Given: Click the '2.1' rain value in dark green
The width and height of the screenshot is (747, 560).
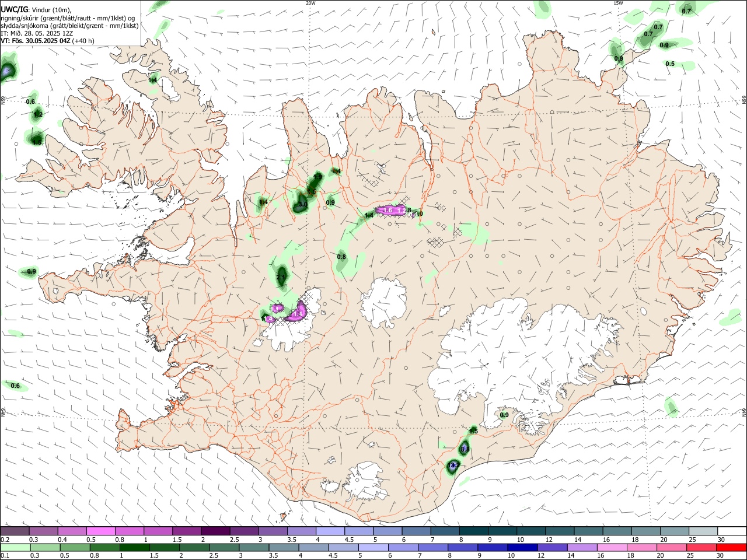Looking at the screenshot, I should click(281, 277).
